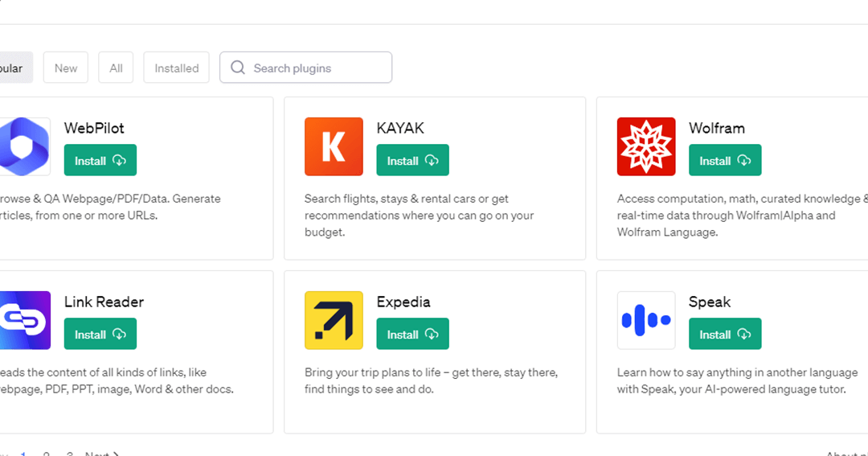Click the Speak title text
868x456 pixels.
[x=710, y=302]
